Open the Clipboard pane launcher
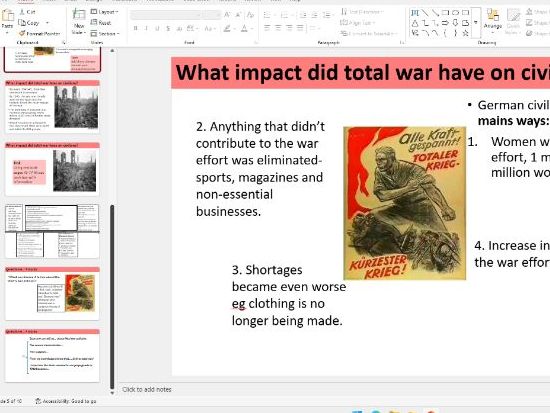The height and width of the screenshot is (413, 550). (x=63, y=42)
